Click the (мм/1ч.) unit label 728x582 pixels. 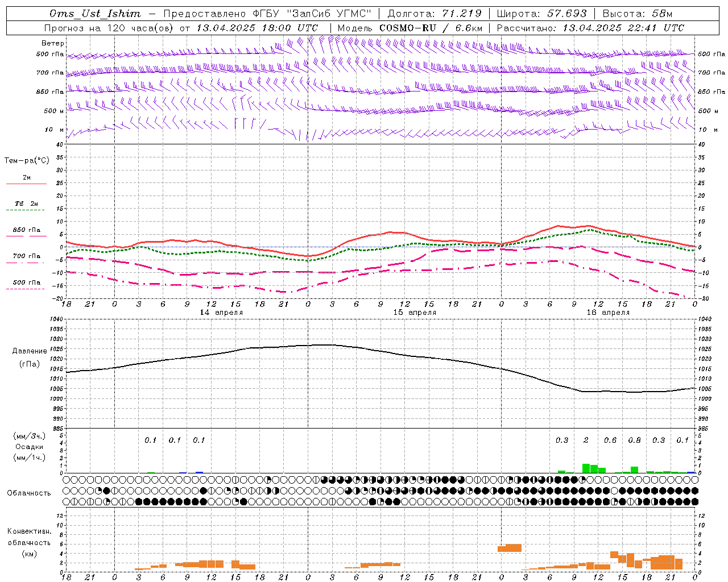[29, 458]
